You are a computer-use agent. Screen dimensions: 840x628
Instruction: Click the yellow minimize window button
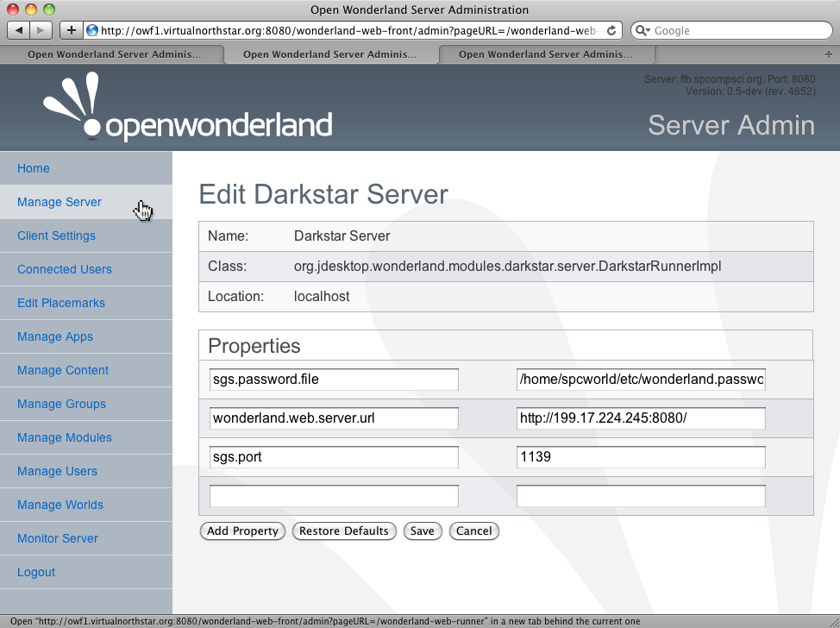click(x=31, y=9)
